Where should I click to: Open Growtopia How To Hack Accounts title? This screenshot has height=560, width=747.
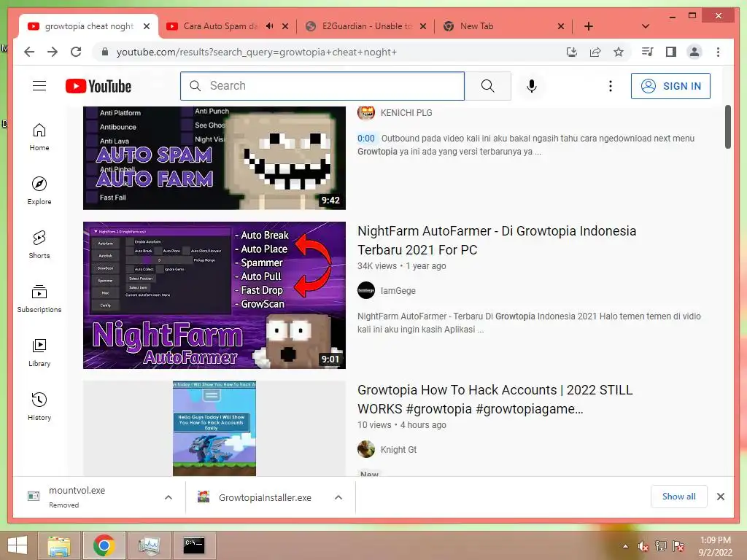[x=495, y=399]
